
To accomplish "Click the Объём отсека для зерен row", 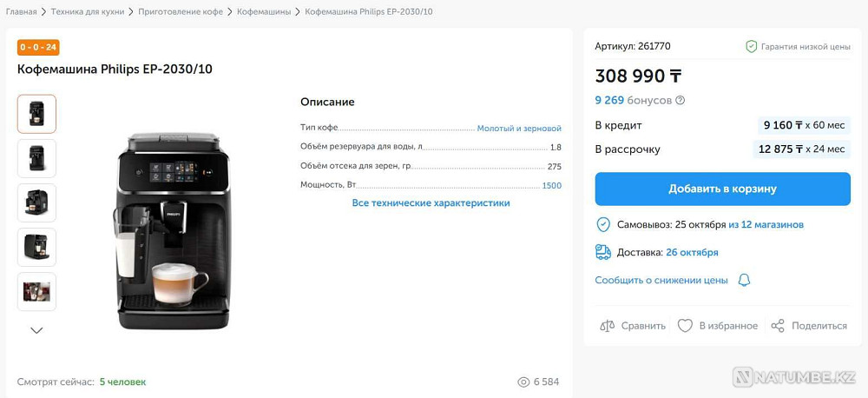I will click(x=431, y=166).
